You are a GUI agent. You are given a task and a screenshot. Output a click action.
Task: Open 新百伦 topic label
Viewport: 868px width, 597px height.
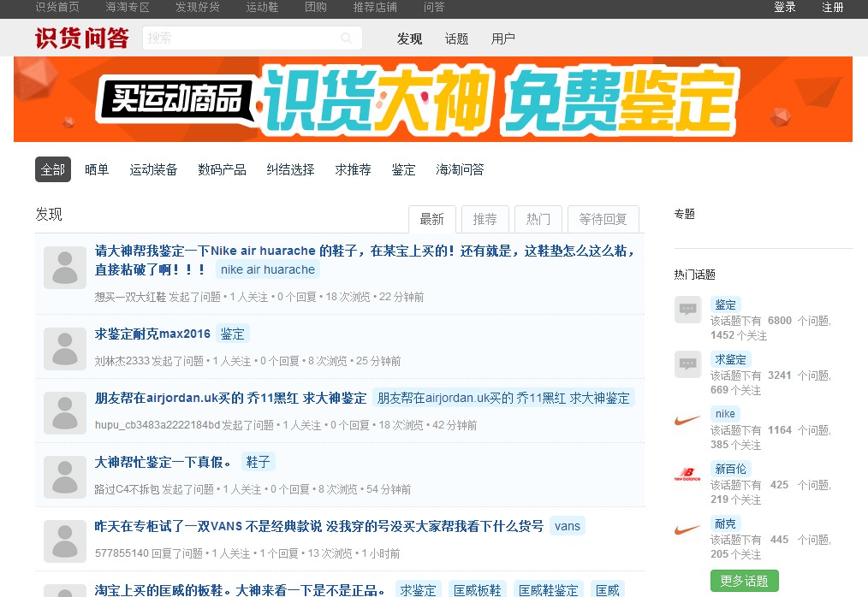(731, 469)
